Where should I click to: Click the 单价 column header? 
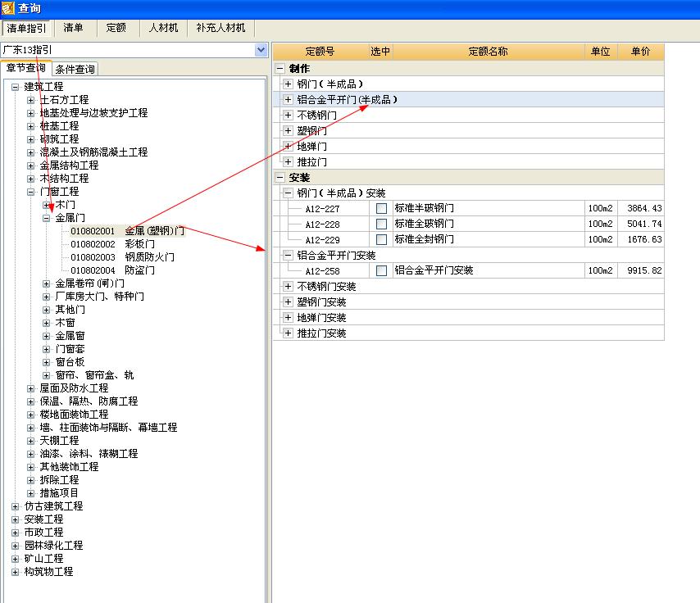tap(641, 52)
